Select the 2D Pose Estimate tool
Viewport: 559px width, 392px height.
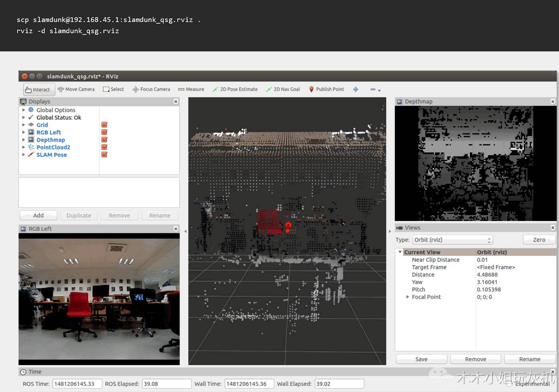click(235, 89)
